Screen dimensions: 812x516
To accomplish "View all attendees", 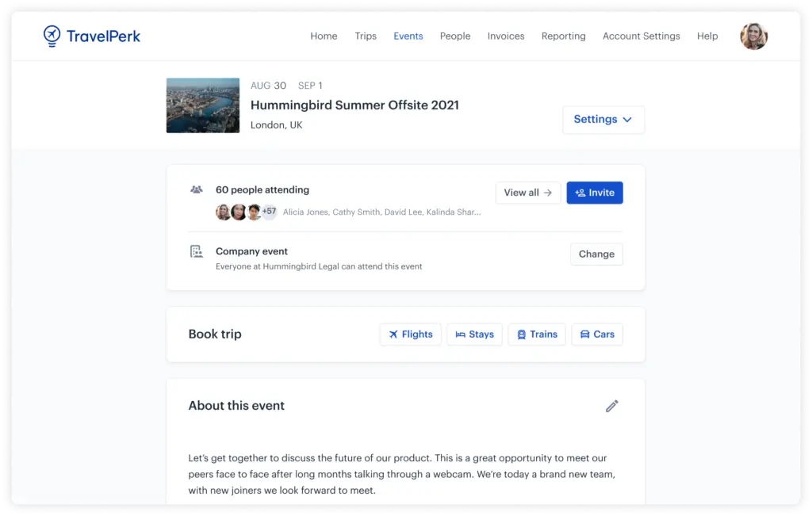I will (x=527, y=193).
